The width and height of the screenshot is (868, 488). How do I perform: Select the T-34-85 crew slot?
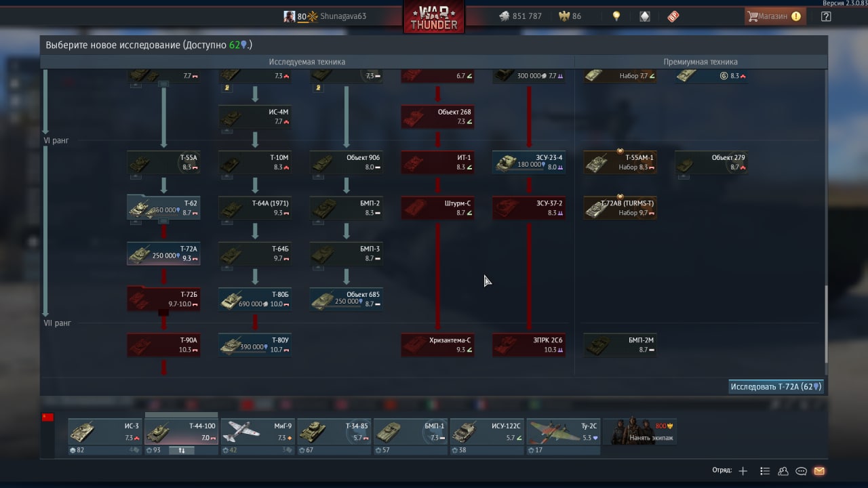(334, 432)
